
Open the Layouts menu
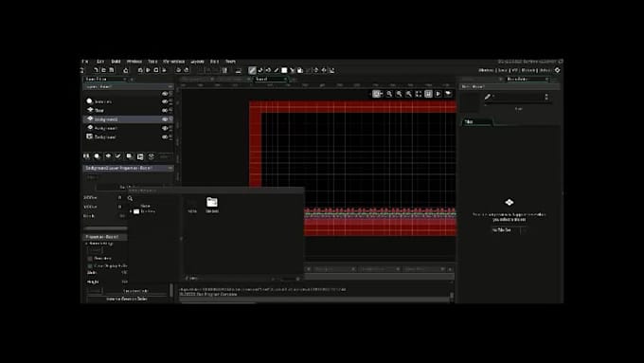pyautogui.click(x=198, y=62)
